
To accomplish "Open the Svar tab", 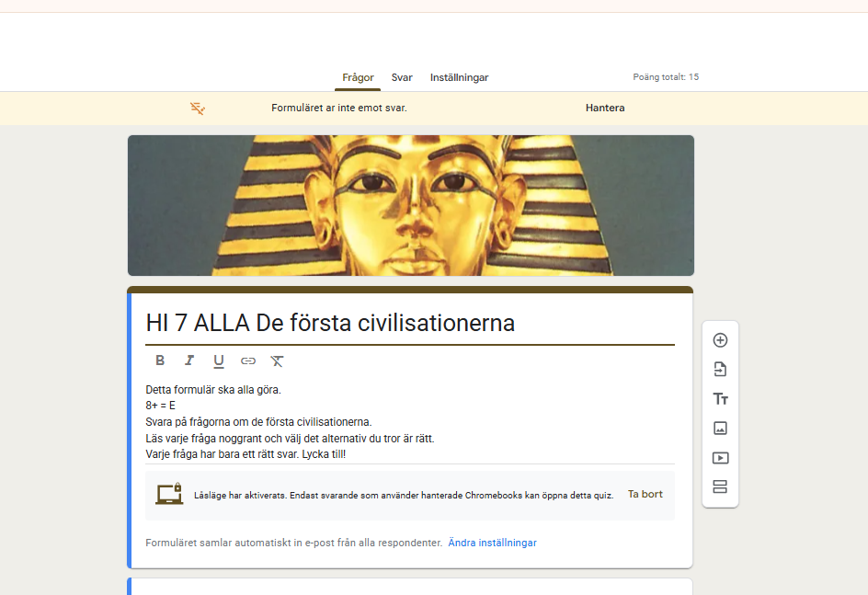I will [x=402, y=78].
